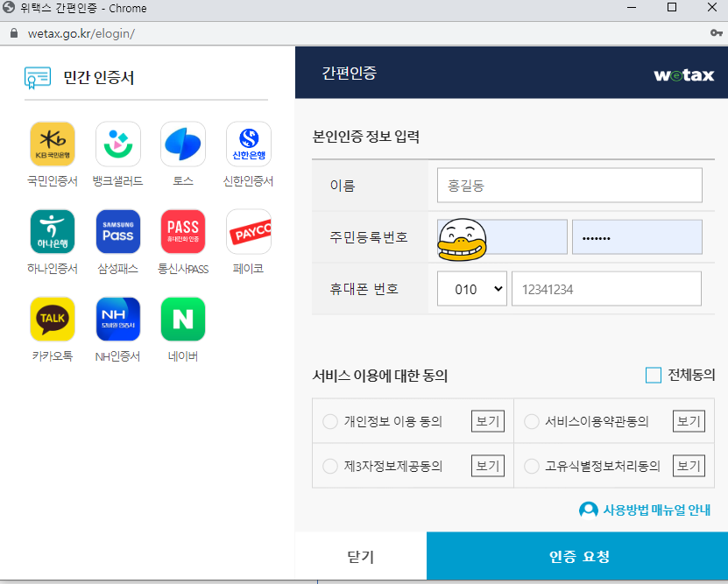Select the 카카오톡 TALK icon
Image resolution: width=728 pixels, height=584 pixels.
[53, 319]
